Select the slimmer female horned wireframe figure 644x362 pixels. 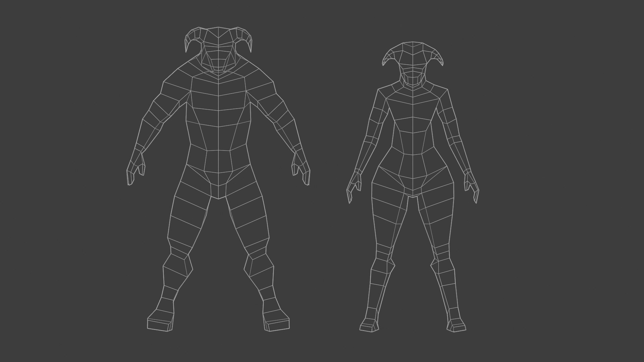click(413, 188)
